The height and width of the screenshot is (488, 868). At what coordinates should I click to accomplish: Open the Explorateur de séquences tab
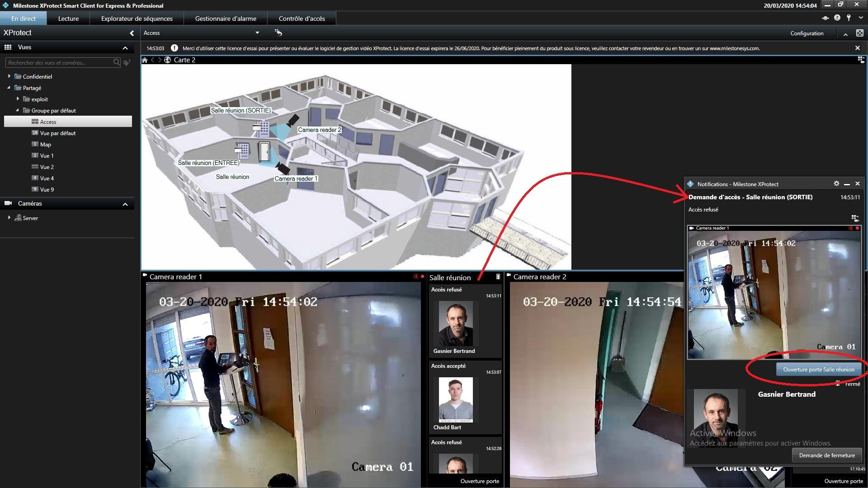pyautogui.click(x=137, y=19)
